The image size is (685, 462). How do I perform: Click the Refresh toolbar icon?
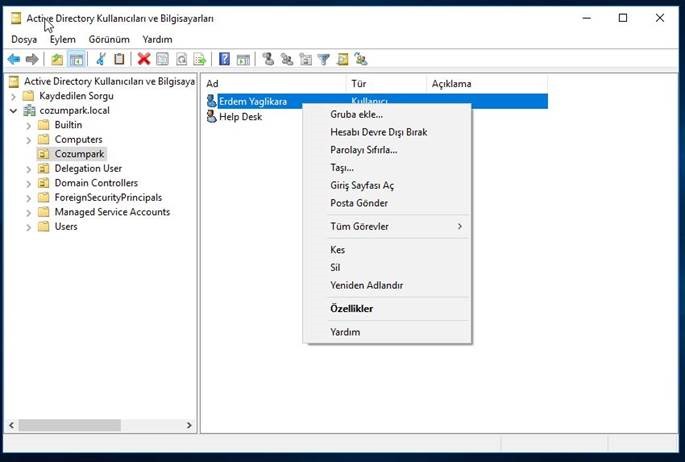point(181,59)
